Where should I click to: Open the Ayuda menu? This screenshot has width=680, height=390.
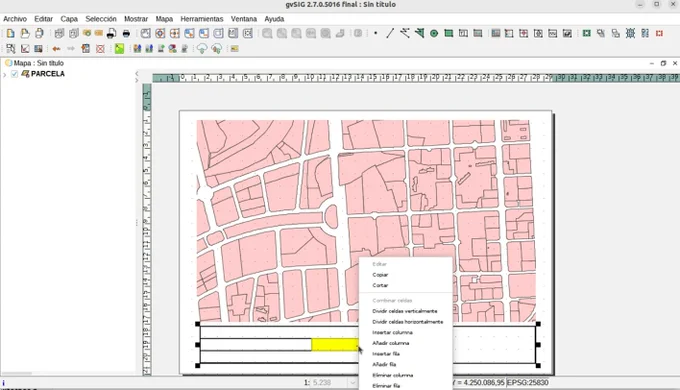pyautogui.click(x=274, y=19)
